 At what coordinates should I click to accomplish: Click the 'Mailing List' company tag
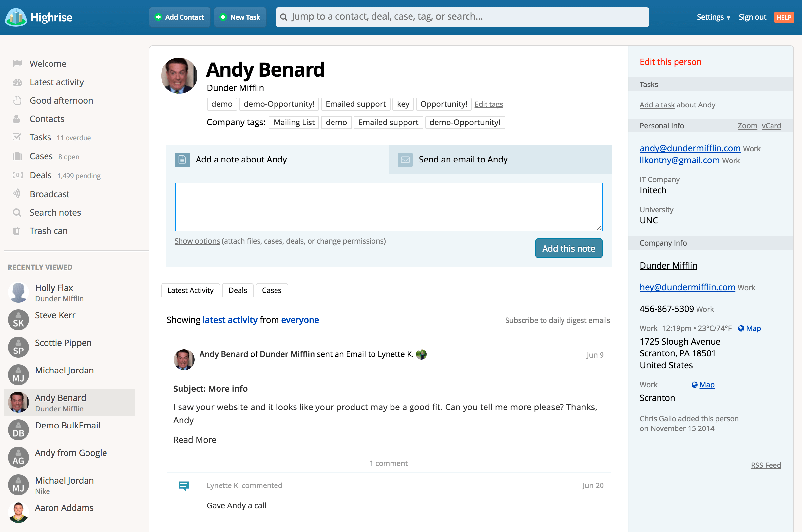point(294,122)
